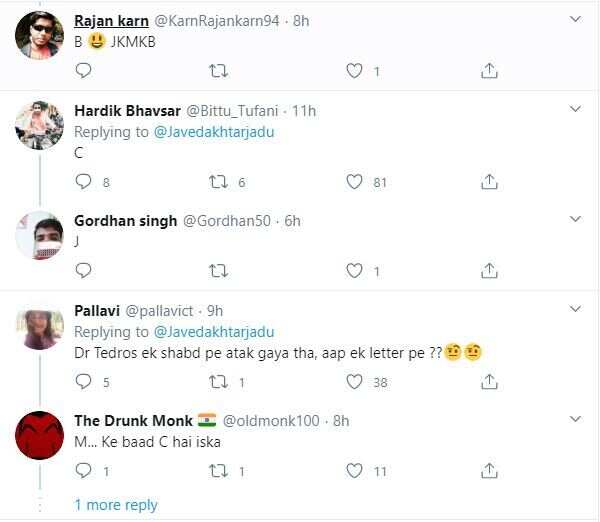View Gordhan singh's avatar
The image size is (600, 522).
click(41, 235)
